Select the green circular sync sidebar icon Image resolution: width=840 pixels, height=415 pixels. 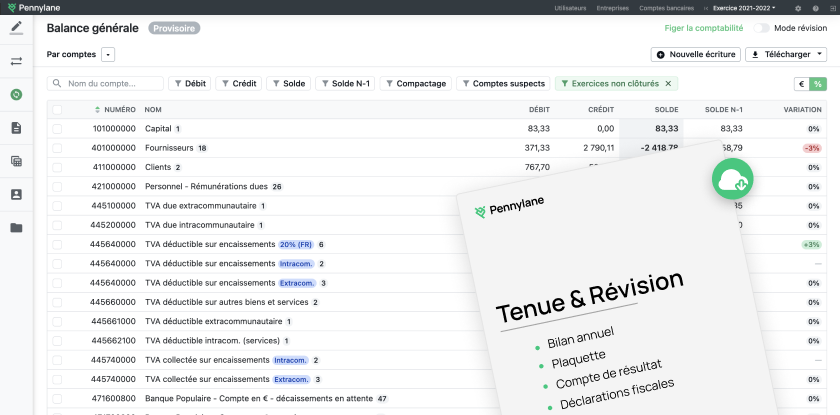click(17, 94)
